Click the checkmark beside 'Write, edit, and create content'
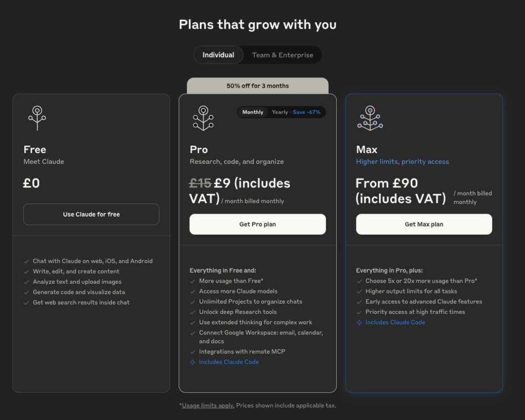Screen dimensions: 525x420 [27, 271]
